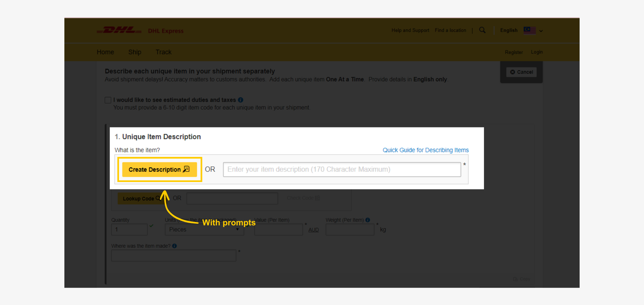Click the Malaysia flag icon

[529, 30]
